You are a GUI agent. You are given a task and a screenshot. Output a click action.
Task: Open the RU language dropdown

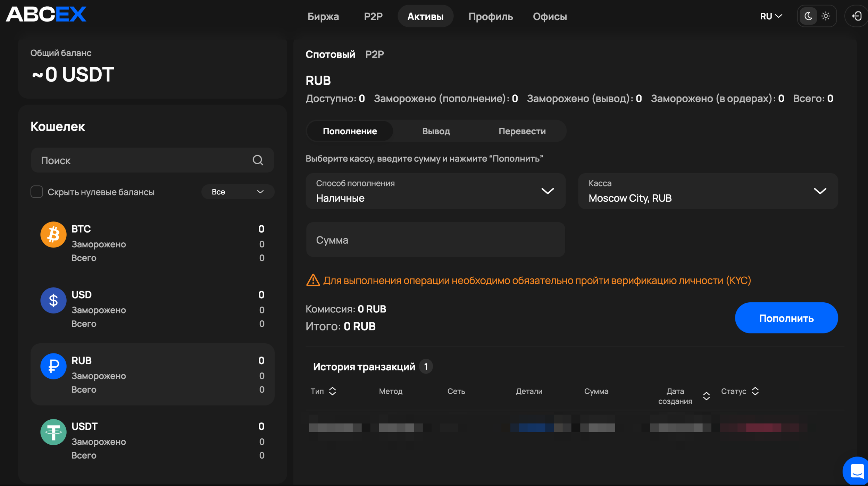(x=771, y=16)
